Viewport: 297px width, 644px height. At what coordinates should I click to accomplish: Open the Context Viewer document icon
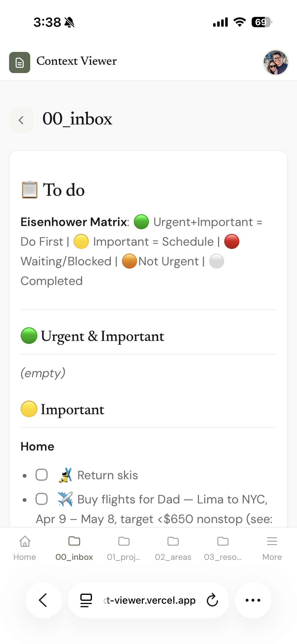click(20, 62)
